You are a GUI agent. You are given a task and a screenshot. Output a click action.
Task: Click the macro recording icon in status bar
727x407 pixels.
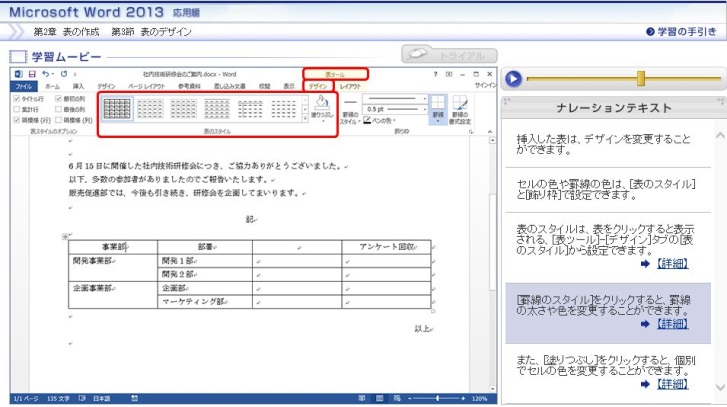(x=134, y=398)
